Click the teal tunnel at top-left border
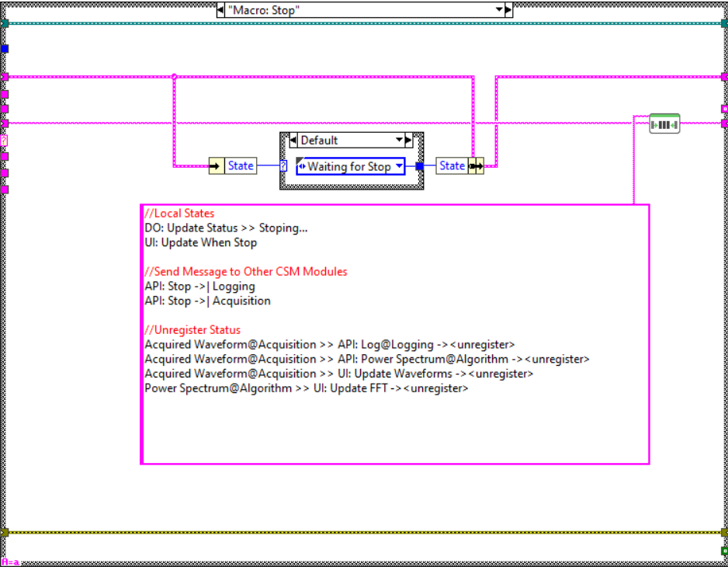Viewport: 728px width, 567px height. click(x=4, y=23)
